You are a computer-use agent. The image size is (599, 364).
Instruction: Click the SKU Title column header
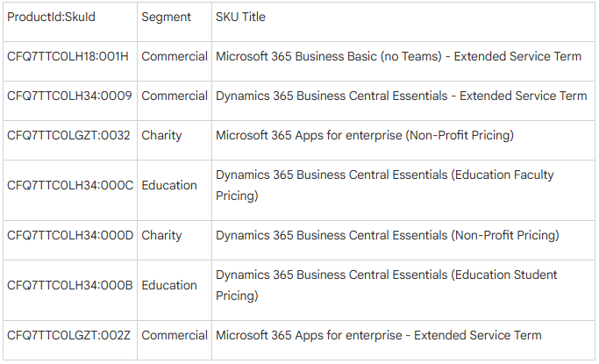click(x=240, y=17)
